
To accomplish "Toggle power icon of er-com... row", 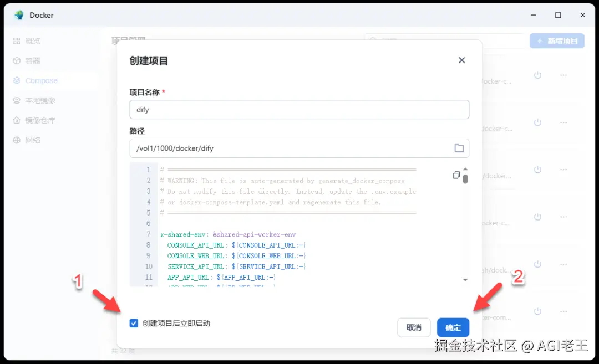I will [537, 311].
